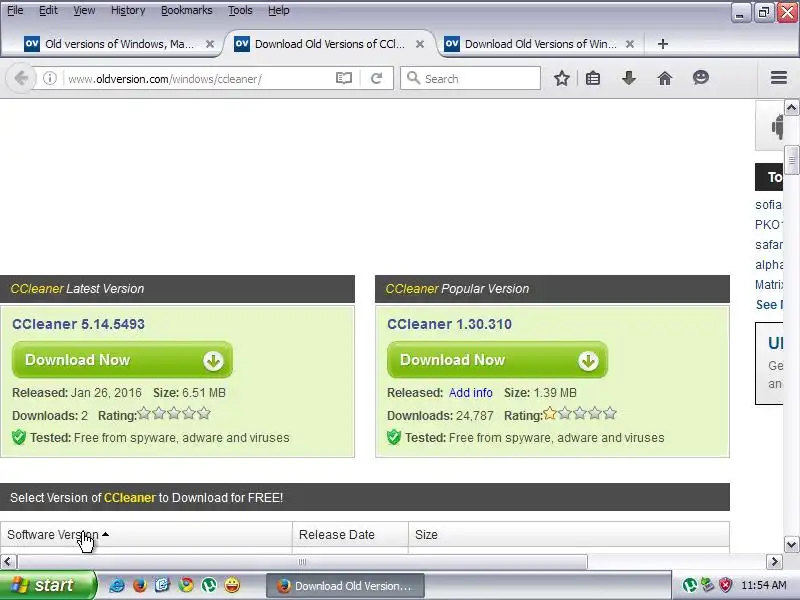Viewport: 800px width, 600px height.
Task: Download CCleaner 1.30.310 with Download Now
Action: pyautogui.click(x=497, y=360)
